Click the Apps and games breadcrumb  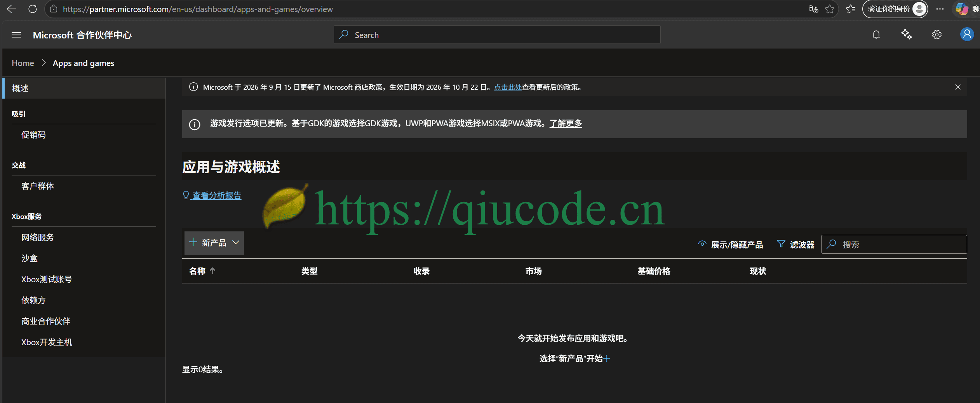84,63
